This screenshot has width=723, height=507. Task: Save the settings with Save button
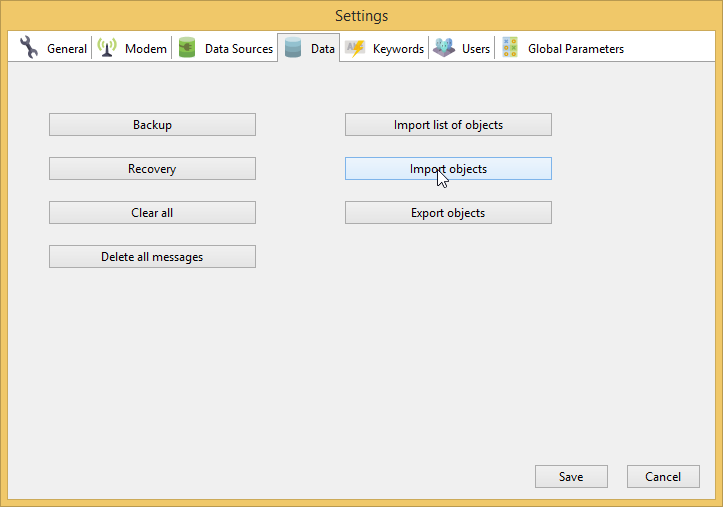coord(571,476)
